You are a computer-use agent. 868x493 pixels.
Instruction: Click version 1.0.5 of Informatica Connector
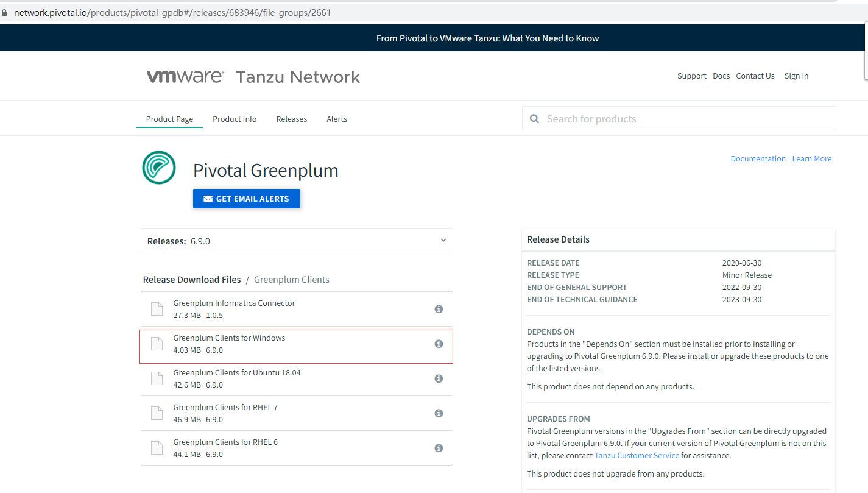(x=214, y=316)
